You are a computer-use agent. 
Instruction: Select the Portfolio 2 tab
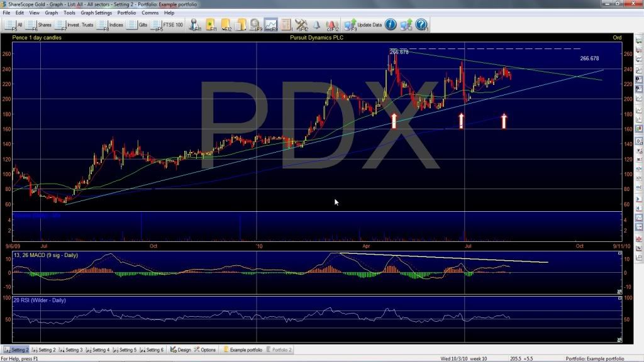279,350
